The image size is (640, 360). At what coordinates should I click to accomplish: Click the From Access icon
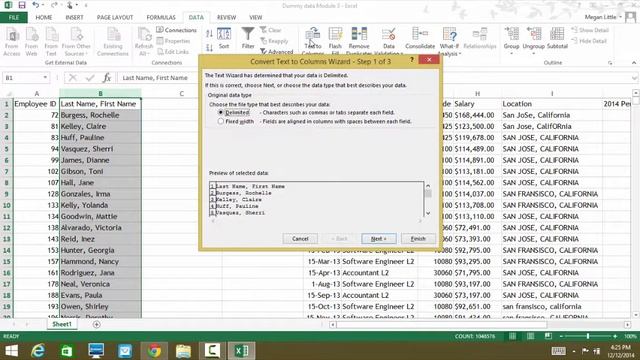[12, 42]
